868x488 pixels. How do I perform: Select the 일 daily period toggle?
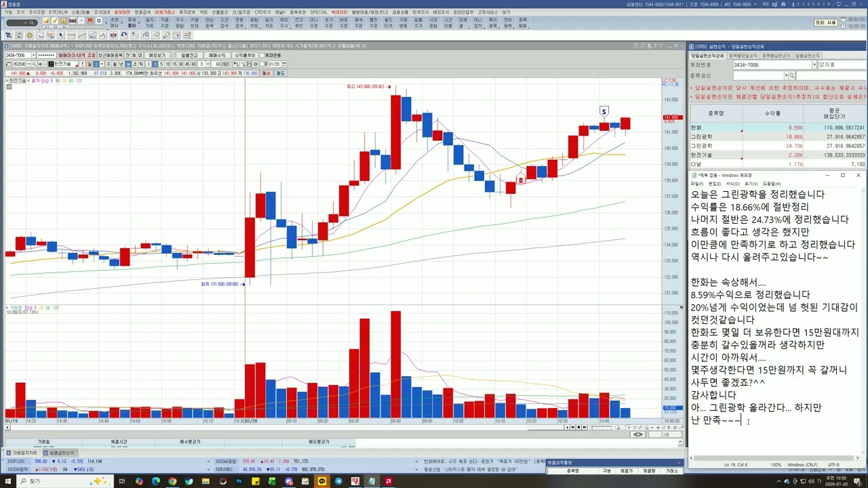90,64
